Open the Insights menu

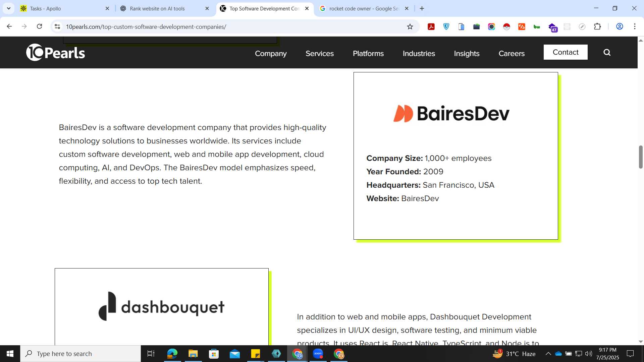point(467,53)
